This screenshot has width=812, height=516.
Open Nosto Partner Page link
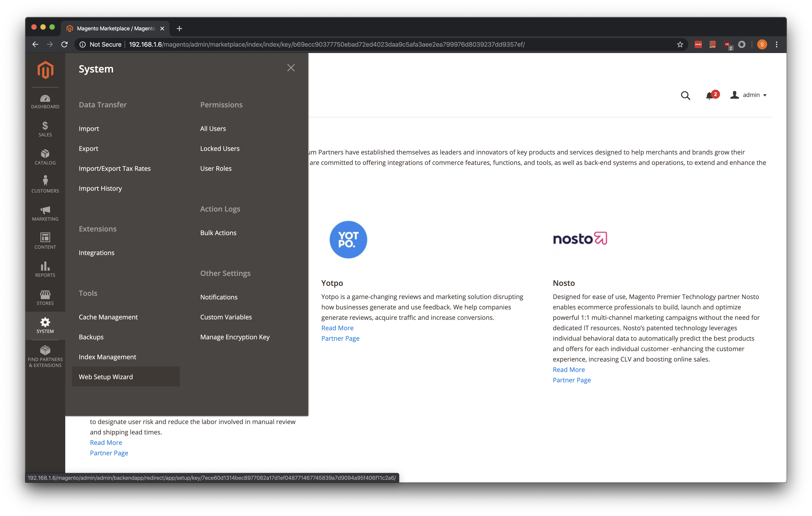coord(572,380)
